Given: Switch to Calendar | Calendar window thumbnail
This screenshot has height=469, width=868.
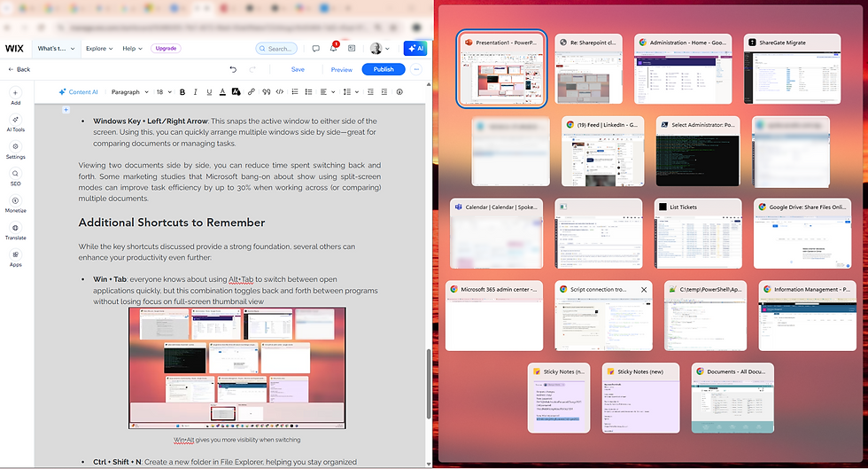Looking at the screenshot, I should pyautogui.click(x=497, y=233).
